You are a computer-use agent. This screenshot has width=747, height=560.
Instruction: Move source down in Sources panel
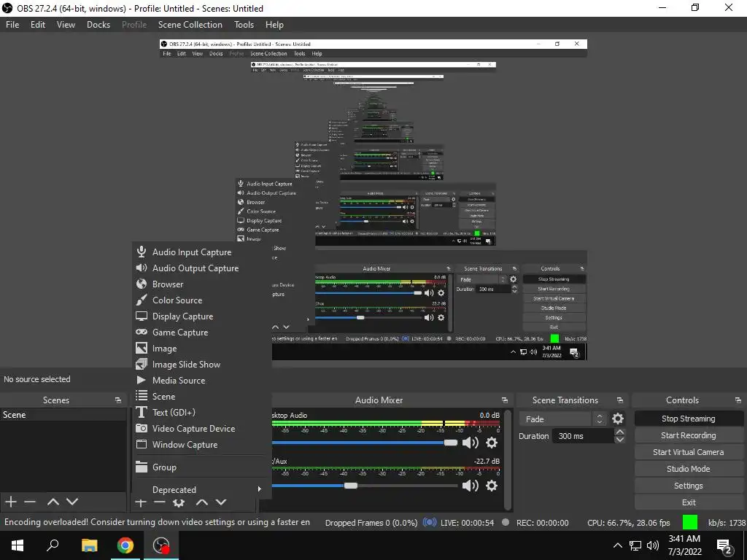click(x=220, y=502)
